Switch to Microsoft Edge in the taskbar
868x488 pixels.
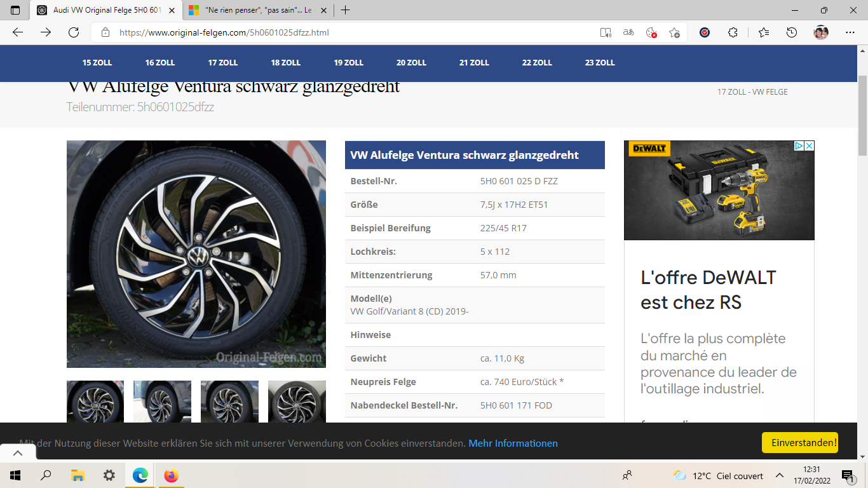(140, 475)
